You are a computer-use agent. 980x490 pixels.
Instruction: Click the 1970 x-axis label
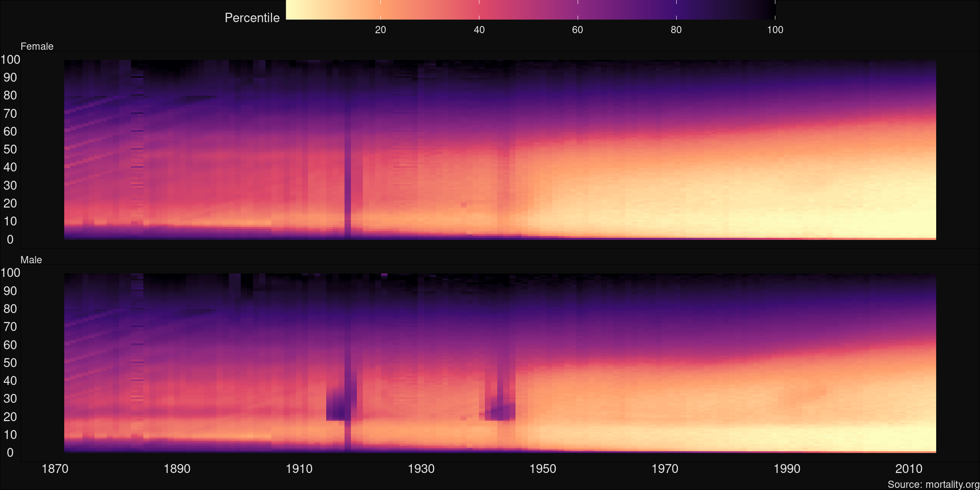point(665,469)
